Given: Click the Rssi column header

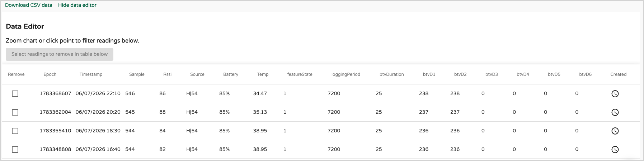Looking at the screenshot, I should click(168, 74).
